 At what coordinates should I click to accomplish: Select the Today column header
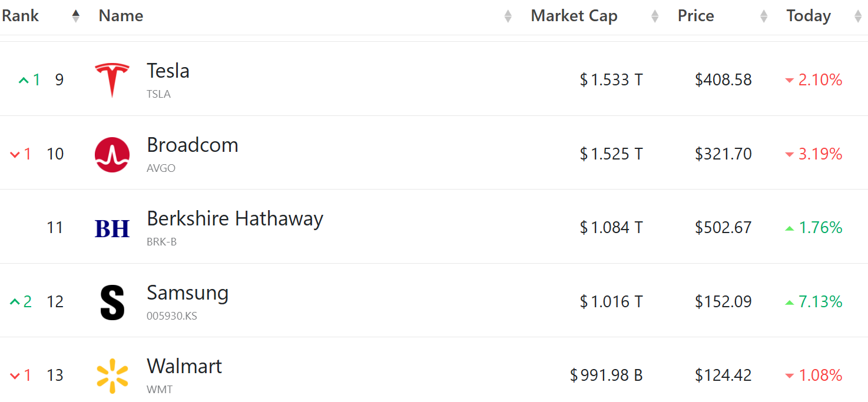(x=808, y=16)
